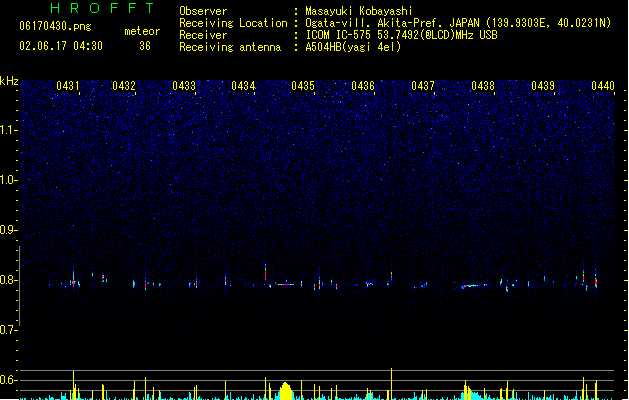Click the wide yellow intensity hump near 0435
Viewport: 629px width, 400px height.
pos(285,391)
